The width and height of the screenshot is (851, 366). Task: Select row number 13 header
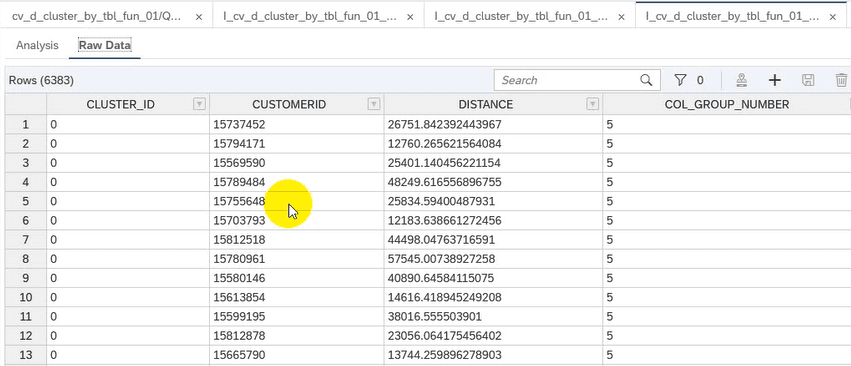click(x=26, y=355)
